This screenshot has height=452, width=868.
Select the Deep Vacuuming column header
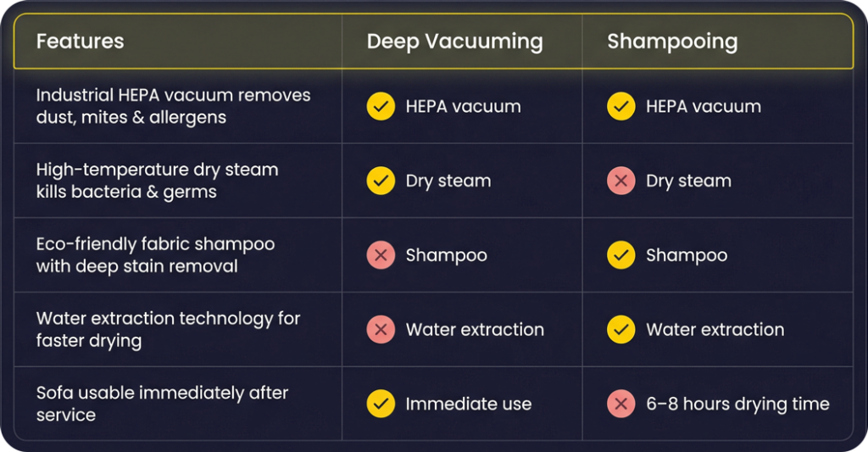pos(454,41)
